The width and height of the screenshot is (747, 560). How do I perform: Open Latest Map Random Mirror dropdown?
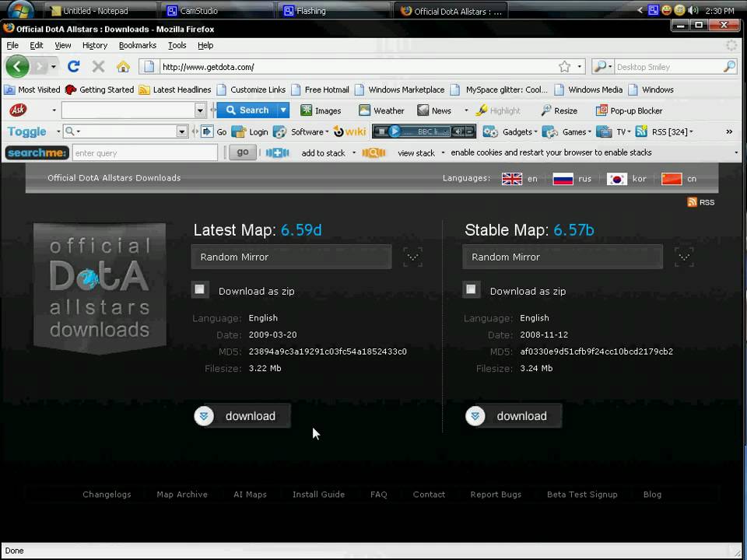pyautogui.click(x=291, y=257)
